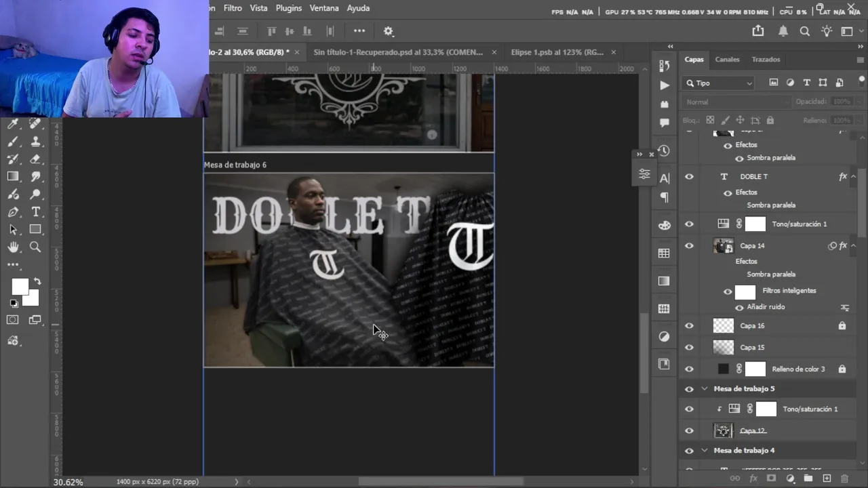Select the Hand tool

[x=13, y=247]
